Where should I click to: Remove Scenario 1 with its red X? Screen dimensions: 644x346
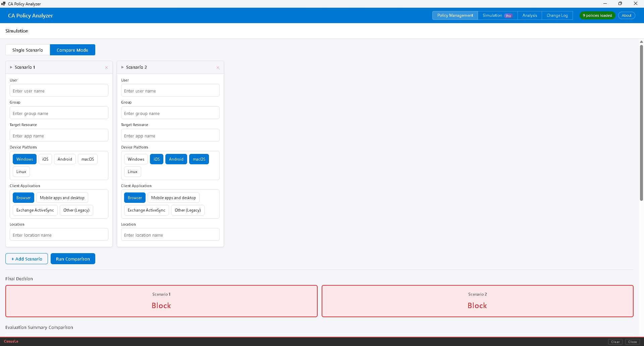(106, 67)
